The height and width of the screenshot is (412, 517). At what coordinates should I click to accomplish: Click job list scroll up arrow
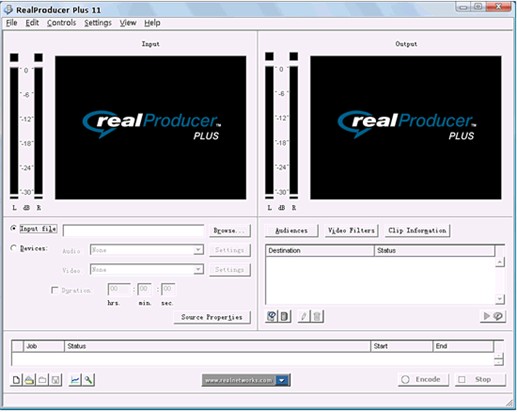[x=499, y=356]
